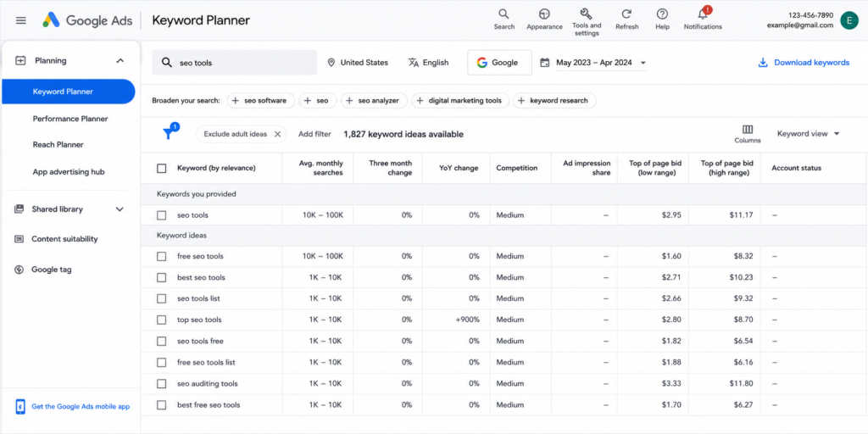This screenshot has width=868, height=434.
Task: Open the blue filter funnel icon
Action: coord(169,133)
